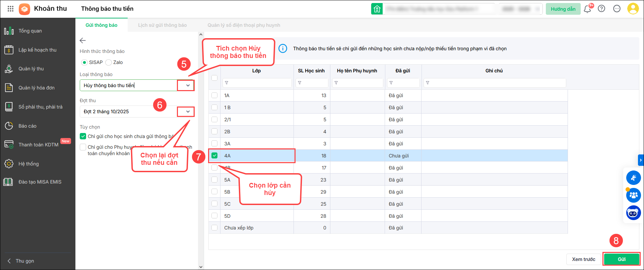
Task: Open Quản lý số điện thoại phụ huynh tab
Action: point(244,25)
